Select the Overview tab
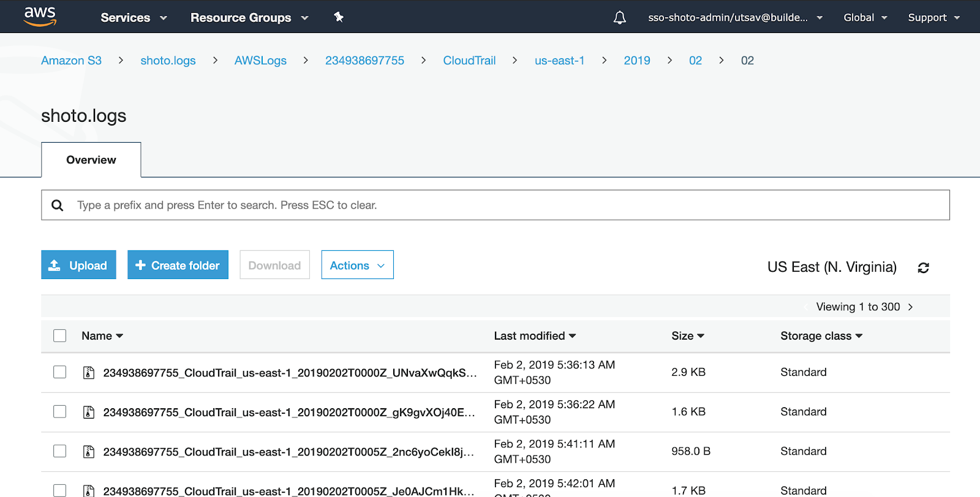980x497 pixels. pos(91,160)
